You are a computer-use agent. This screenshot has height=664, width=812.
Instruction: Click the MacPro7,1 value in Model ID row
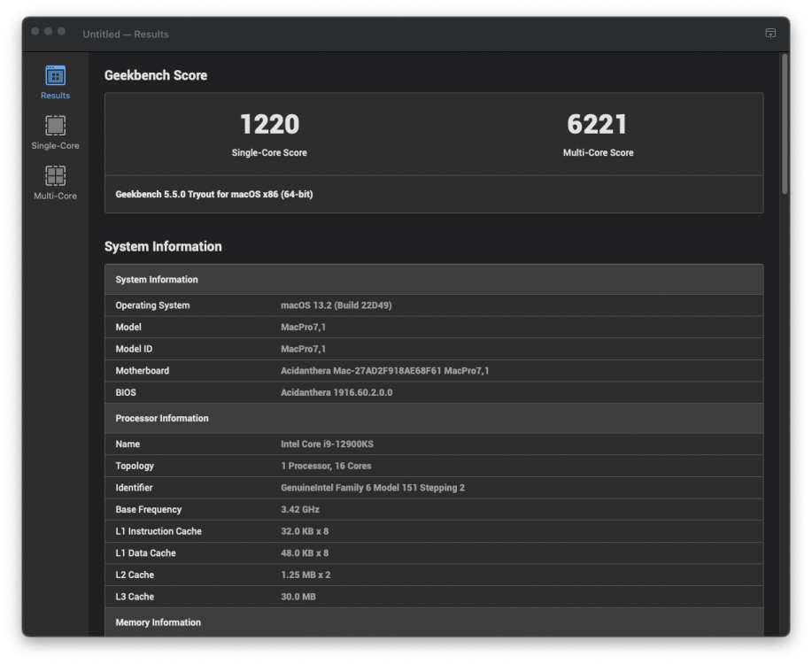303,349
